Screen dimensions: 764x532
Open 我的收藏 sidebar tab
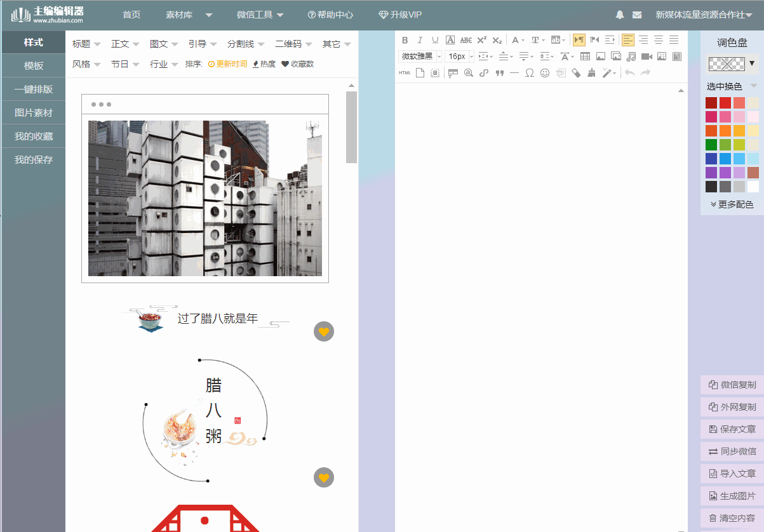point(33,136)
